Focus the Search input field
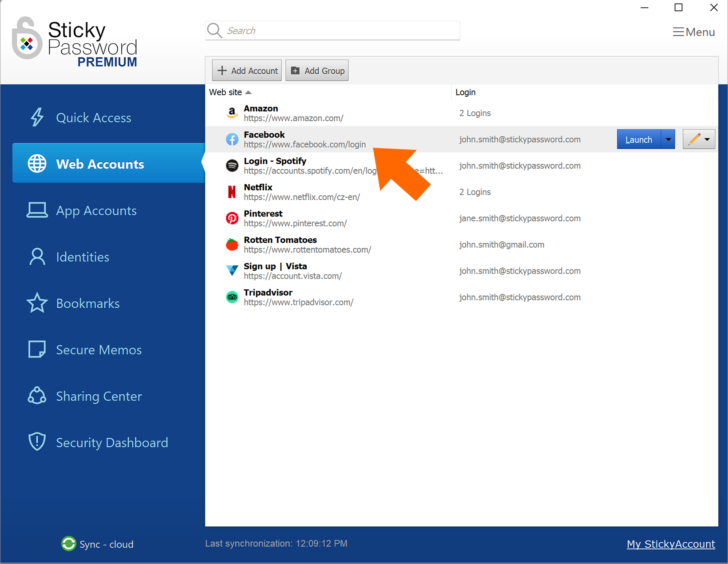Screen dimensions: 728x564 coord(333,30)
